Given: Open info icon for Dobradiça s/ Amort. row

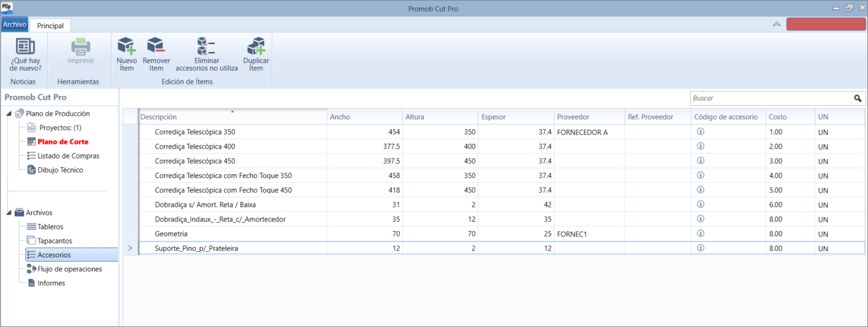Looking at the screenshot, I should (x=700, y=204).
